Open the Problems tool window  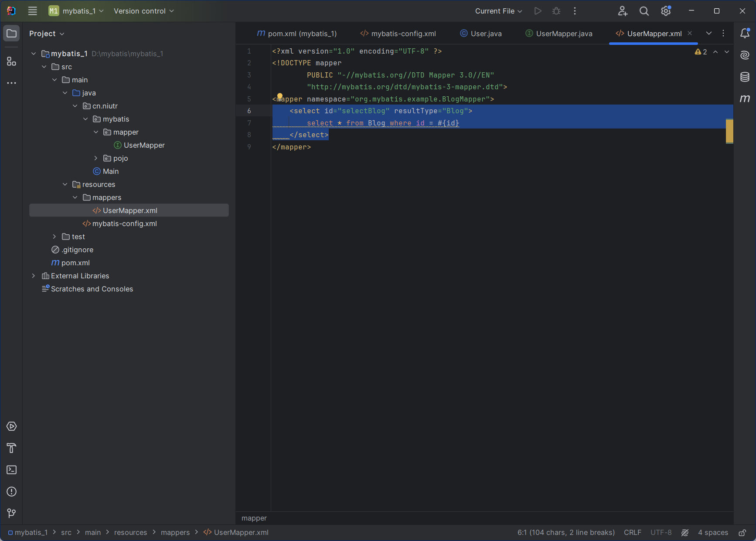pyautogui.click(x=12, y=492)
